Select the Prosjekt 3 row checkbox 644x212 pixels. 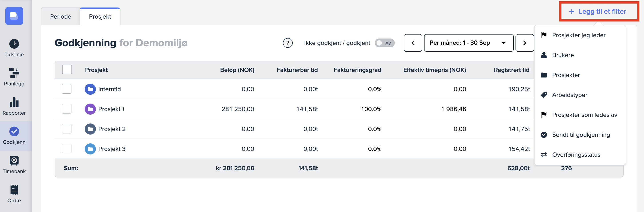click(67, 149)
